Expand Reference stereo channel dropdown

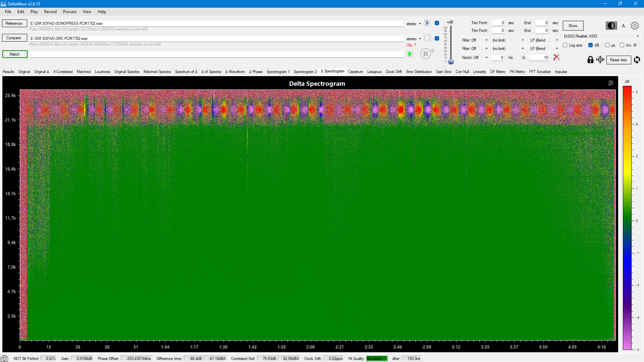(x=420, y=24)
